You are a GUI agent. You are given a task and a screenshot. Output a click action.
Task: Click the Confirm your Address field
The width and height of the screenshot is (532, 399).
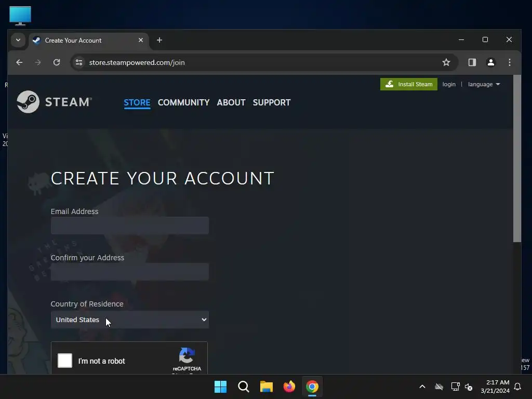(x=129, y=272)
